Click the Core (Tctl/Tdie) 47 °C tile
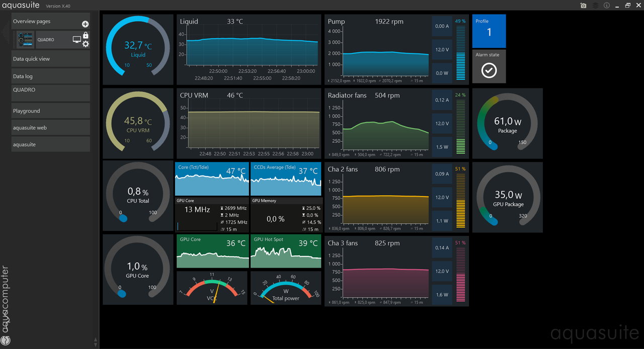The height and width of the screenshot is (349, 644). [x=212, y=179]
